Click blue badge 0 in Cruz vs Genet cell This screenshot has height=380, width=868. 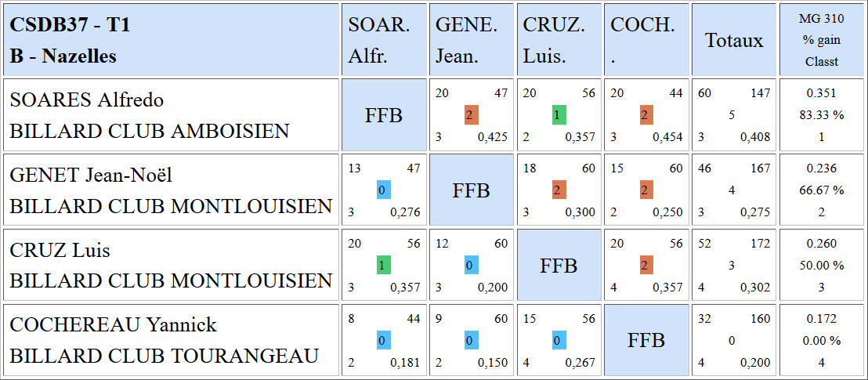[472, 266]
